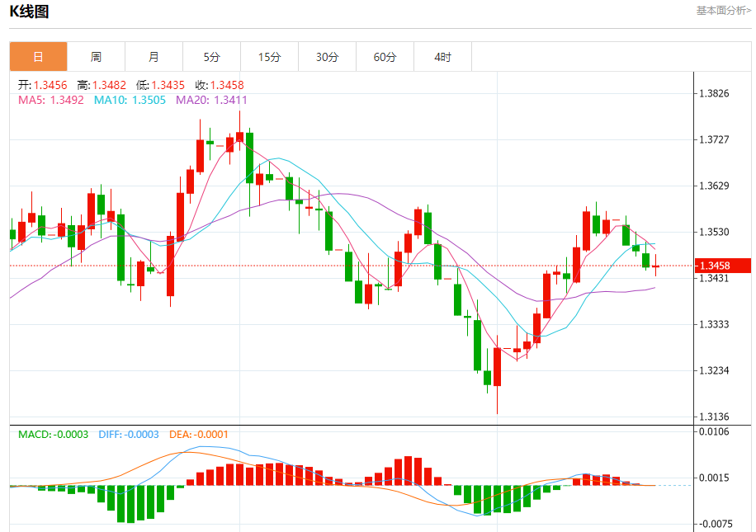Click the 1.3727 price axis label

714,139
